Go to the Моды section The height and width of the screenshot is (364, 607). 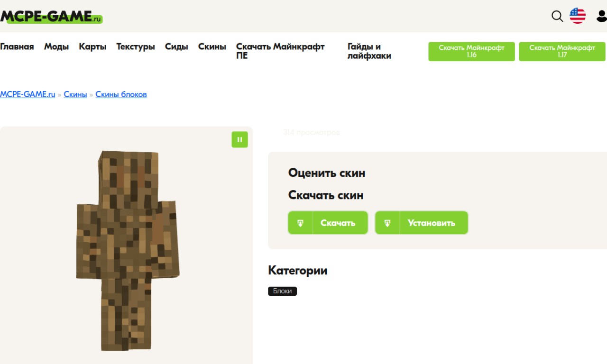(56, 46)
